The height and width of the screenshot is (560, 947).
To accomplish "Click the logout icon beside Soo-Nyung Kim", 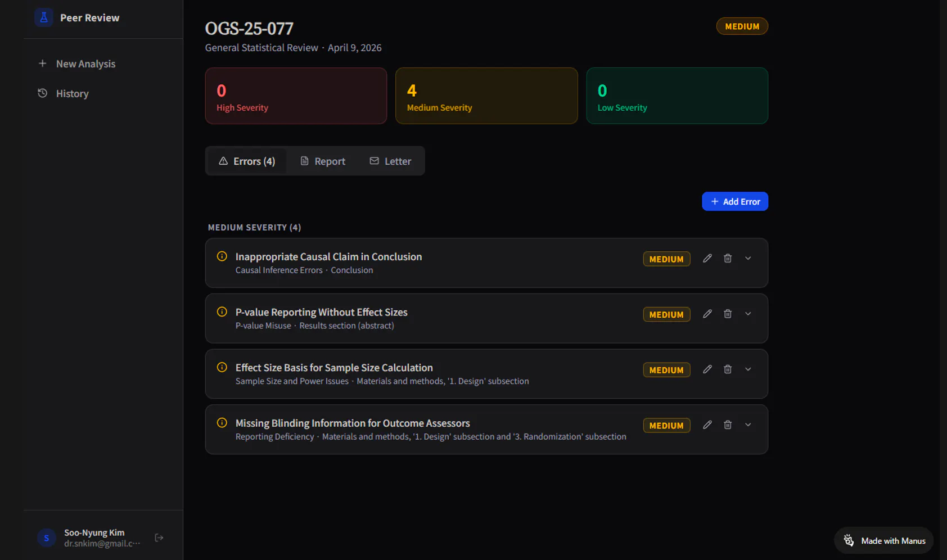I will pyautogui.click(x=159, y=538).
